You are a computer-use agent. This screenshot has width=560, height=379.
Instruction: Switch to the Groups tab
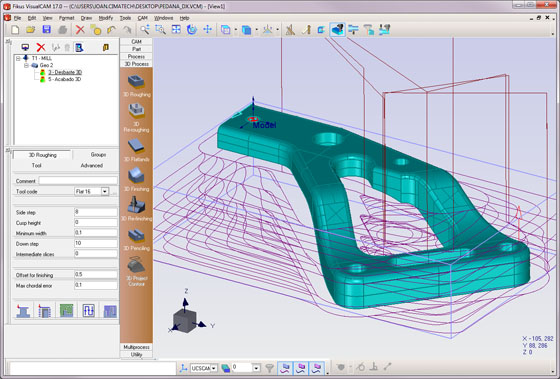click(x=98, y=155)
